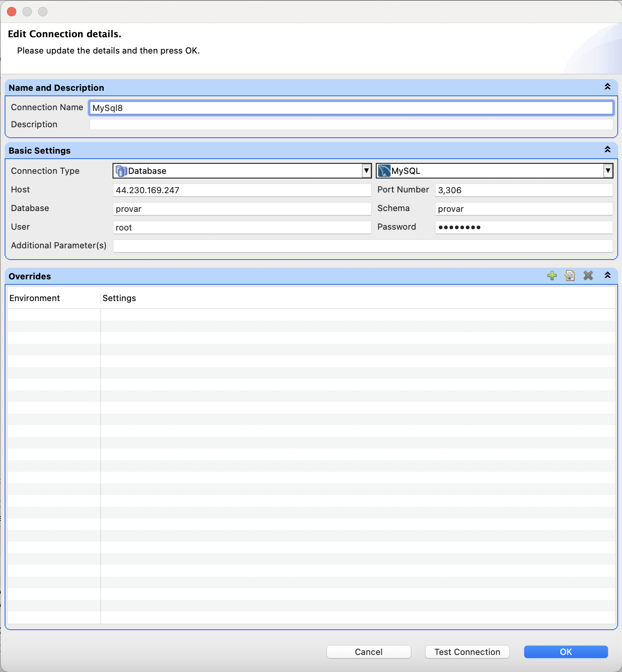Click the MySQL dolphin icon
622x672 pixels.
[385, 170]
